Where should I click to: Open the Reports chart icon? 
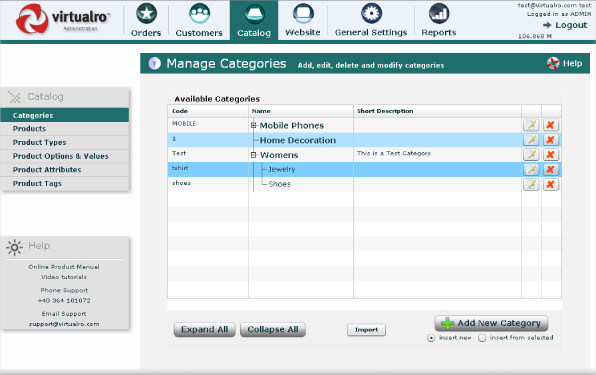click(x=439, y=13)
